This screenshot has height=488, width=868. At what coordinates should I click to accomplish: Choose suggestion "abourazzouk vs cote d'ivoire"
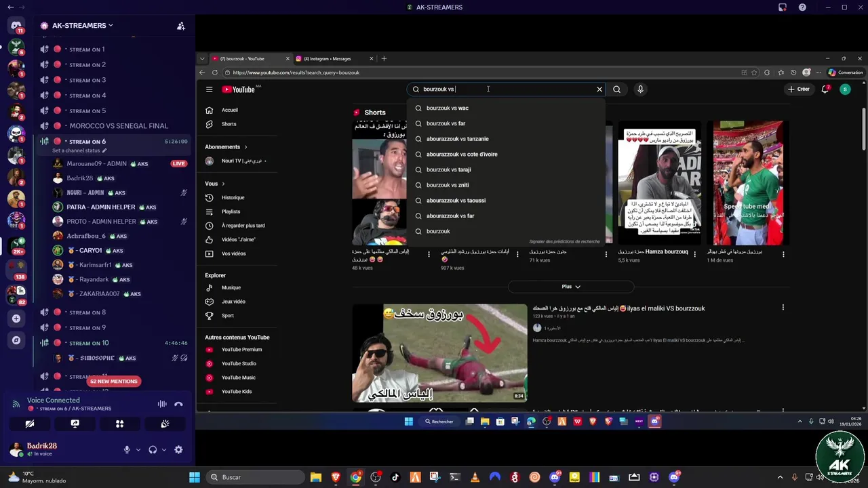tap(505, 155)
